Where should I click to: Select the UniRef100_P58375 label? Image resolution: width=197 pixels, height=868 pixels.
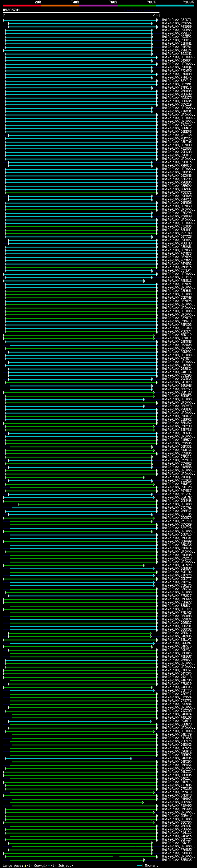point(177,98)
